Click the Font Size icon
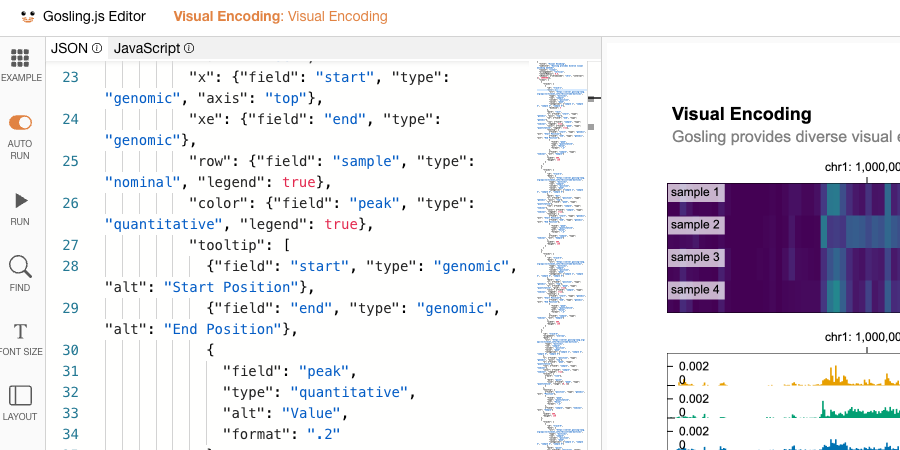The width and height of the screenshot is (900, 450). coord(20,332)
